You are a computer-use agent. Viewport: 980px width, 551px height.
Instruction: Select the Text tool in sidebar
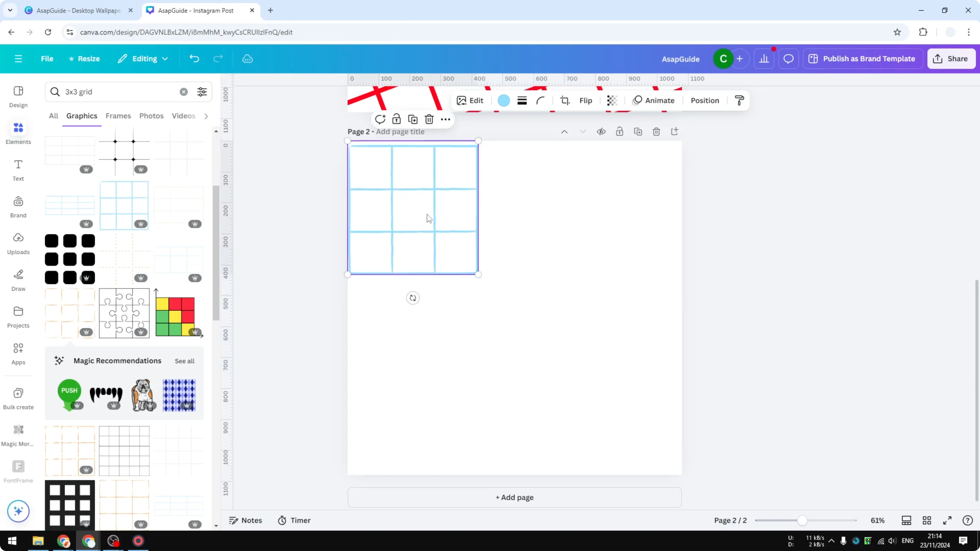coord(18,170)
